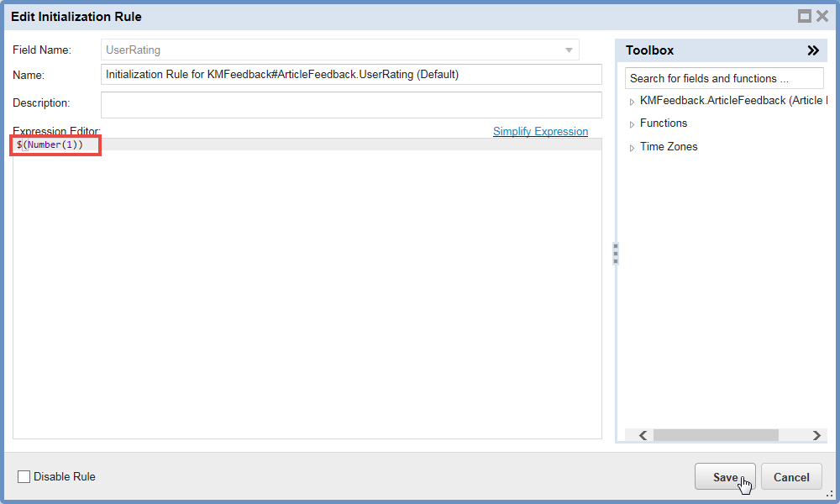Select the Functions label in Toolbox
The height and width of the screenshot is (504, 840).
pyautogui.click(x=664, y=123)
